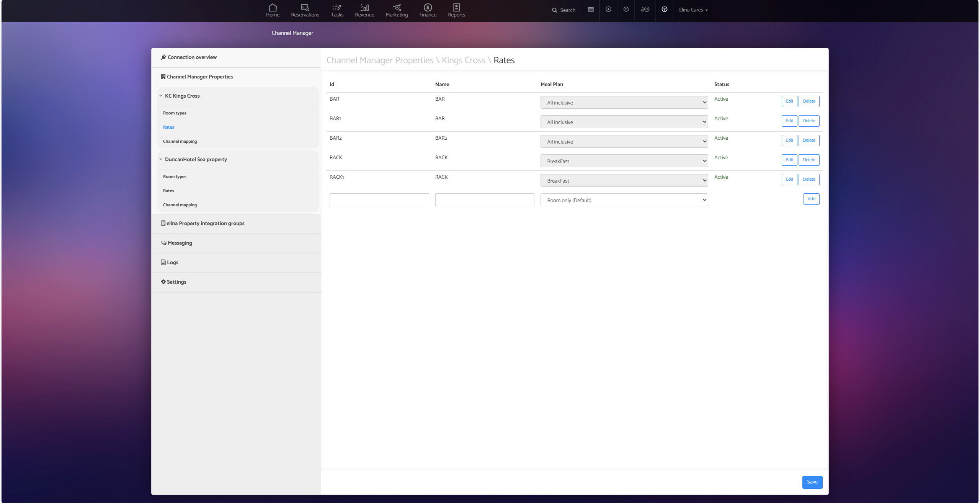980x503 pixels.
Task: Click the plus circle icon in top bar
Action: [x=608, y=10]
